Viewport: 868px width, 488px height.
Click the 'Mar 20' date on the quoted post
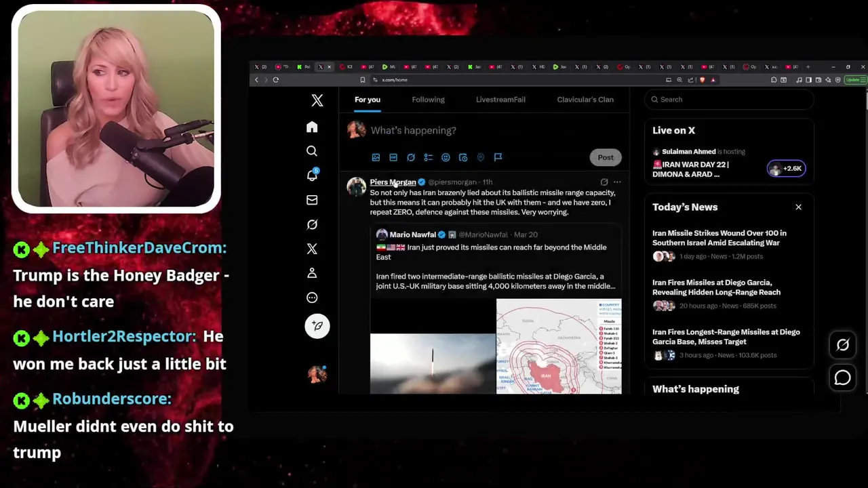[526, 235]
